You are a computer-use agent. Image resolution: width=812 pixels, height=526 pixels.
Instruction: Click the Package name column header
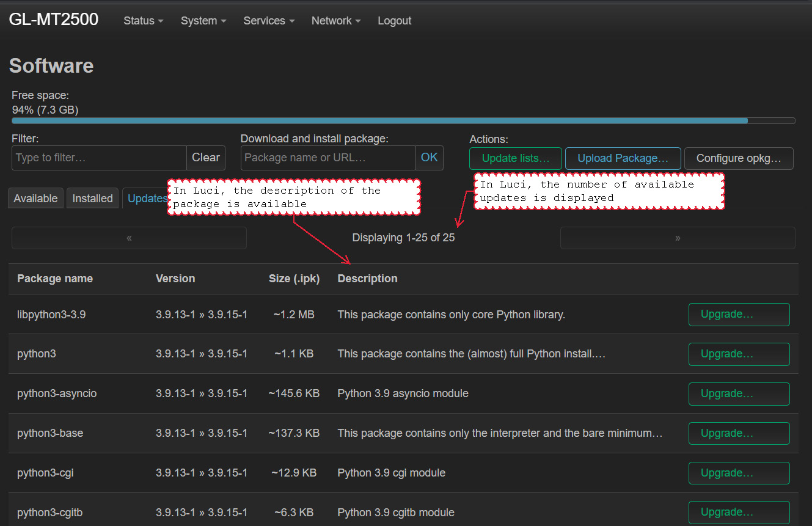pos(55,279)
